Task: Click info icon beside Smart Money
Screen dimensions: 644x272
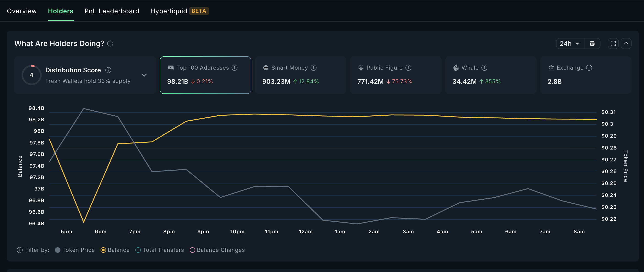Action: (x=314, y=68)
